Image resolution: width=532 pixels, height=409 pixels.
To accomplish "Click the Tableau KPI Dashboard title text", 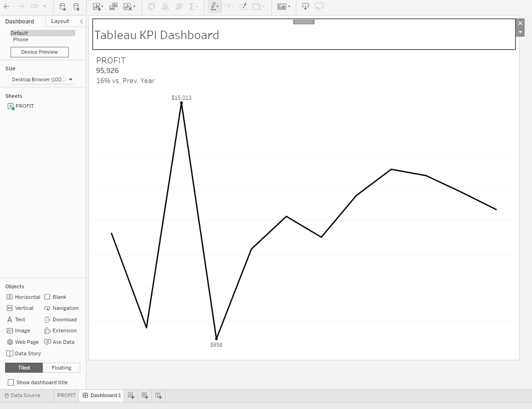I will (x=157, y=35).
